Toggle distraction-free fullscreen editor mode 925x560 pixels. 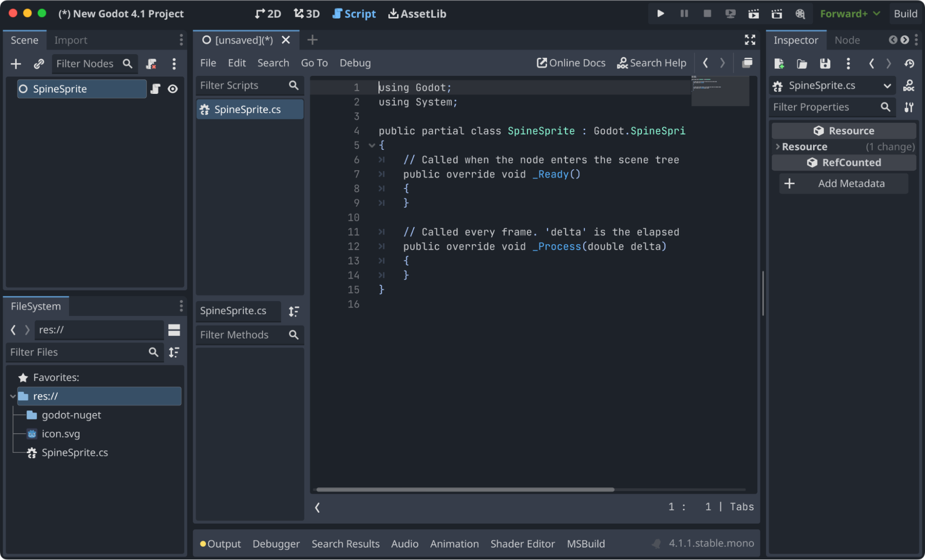750,40
